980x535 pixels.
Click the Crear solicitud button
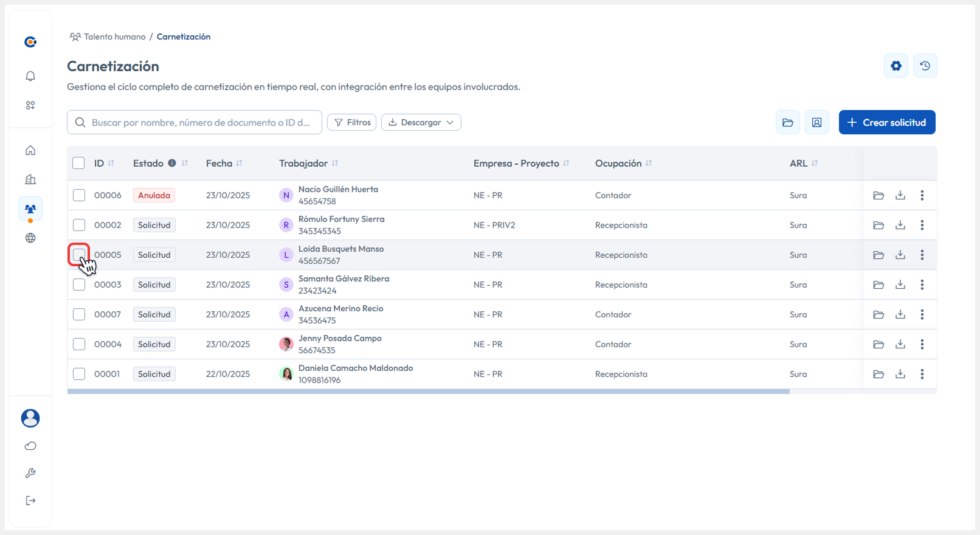[886, 122]
